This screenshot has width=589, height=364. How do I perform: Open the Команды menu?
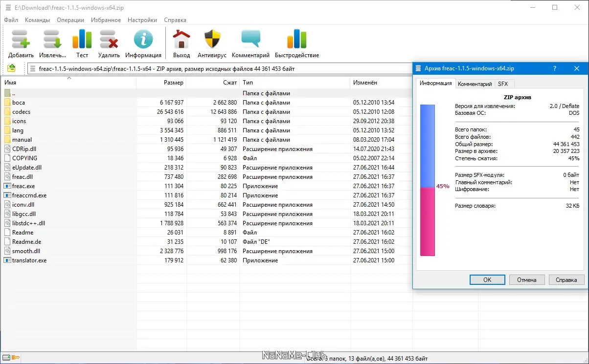[x=37, y=20]
